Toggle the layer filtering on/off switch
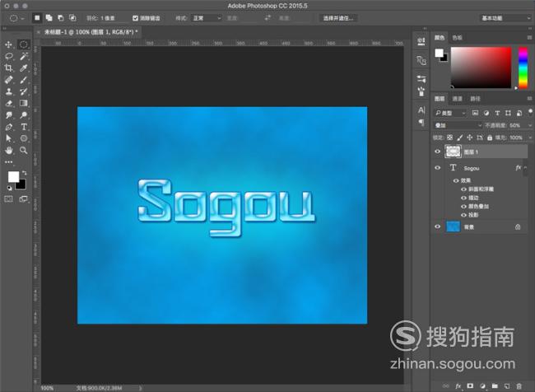 tap(530, 112)
